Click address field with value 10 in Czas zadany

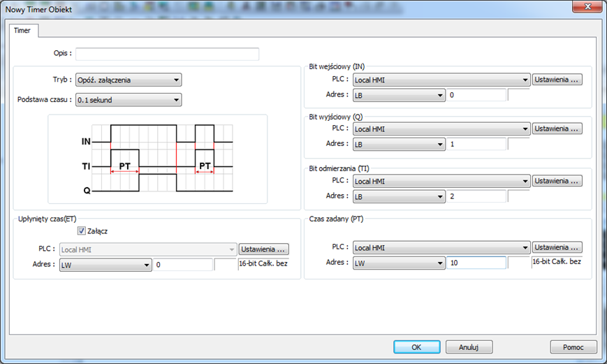pos(476,263)
